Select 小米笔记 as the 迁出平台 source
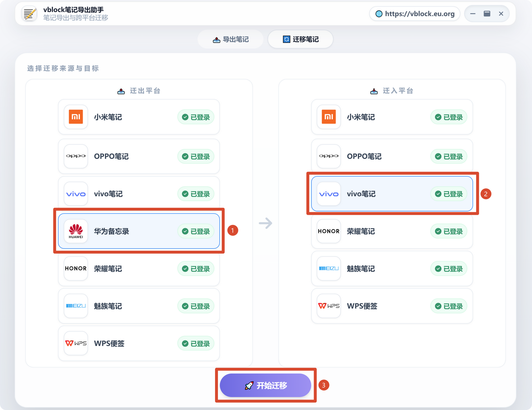The width and height of the screenshot is (532, 410). (139, 117)
